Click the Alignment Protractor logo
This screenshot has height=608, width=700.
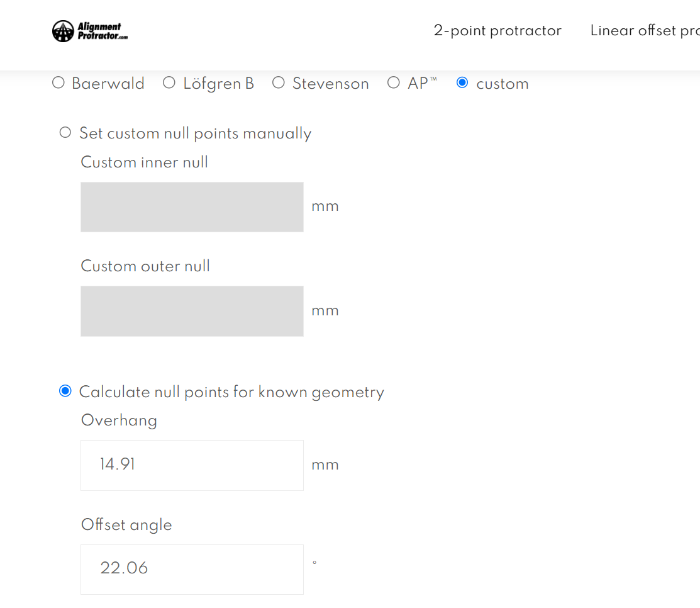90,31
